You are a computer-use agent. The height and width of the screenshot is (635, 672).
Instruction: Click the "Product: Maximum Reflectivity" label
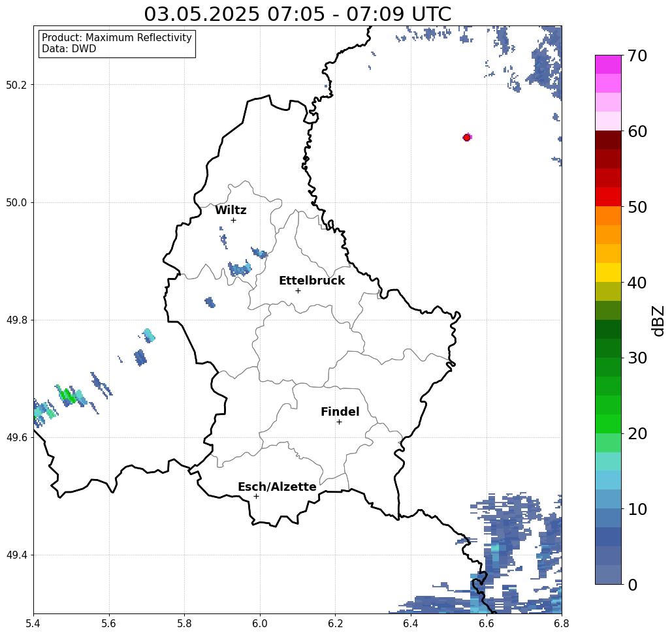[x=116, y=38]
